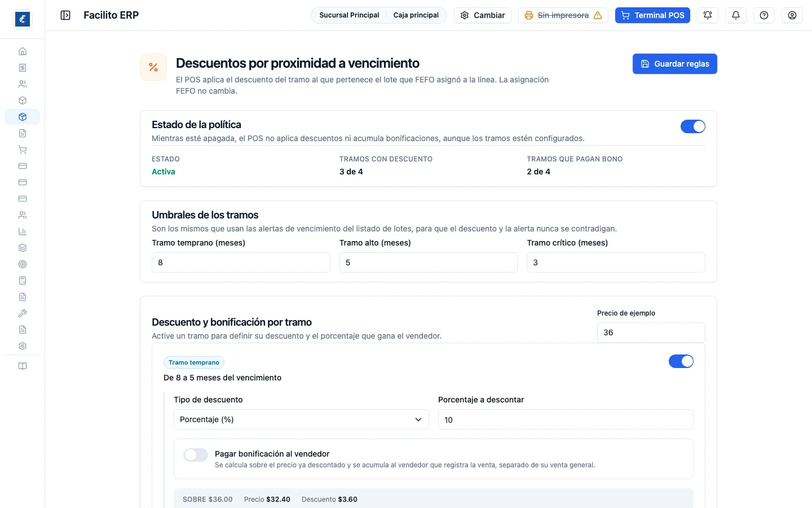Open the open-book documentation icon in sidebar
Image resolution: width=812 pixels, height=508 pixels.
(x=23, y=366)
